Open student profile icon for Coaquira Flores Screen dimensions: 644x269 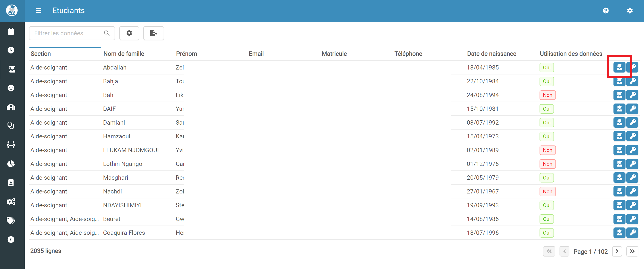(619, 232)
